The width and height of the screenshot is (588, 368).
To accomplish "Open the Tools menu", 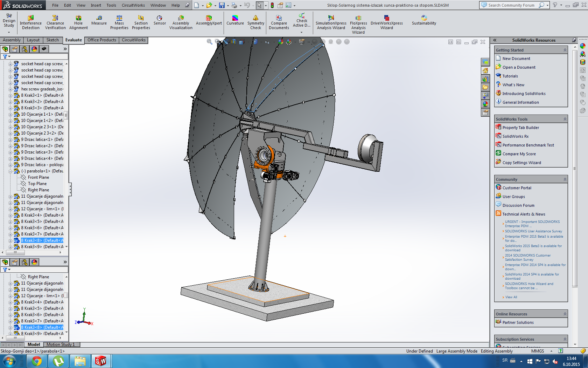I will (111, 5).
